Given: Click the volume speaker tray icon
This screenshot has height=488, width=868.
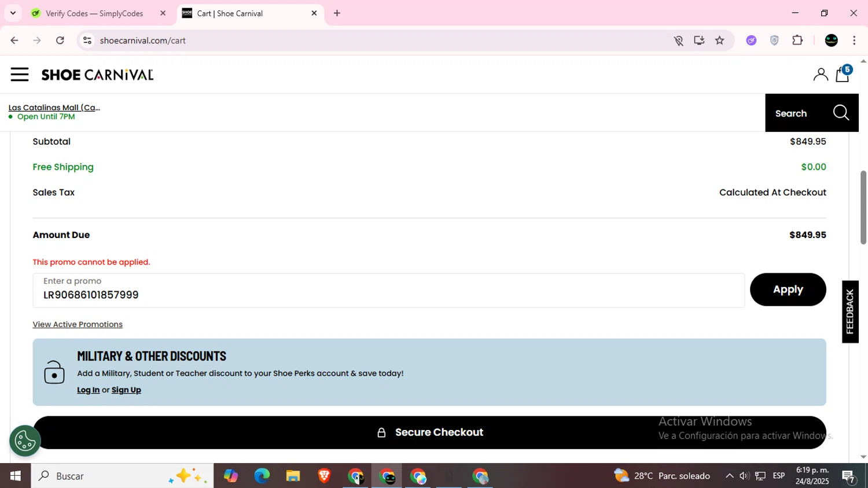Looking at the screenshot, I should point(744,476).
